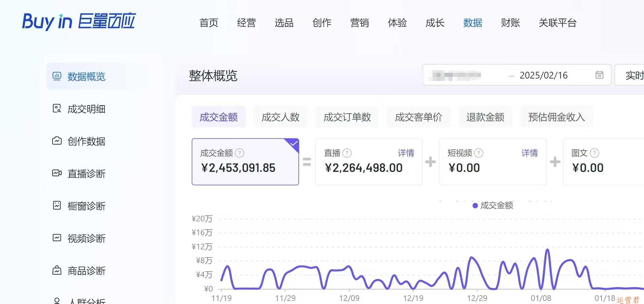Click the 整体概览 heading
The height and width of the screenshot is (304, 644).
click(213, 75)
